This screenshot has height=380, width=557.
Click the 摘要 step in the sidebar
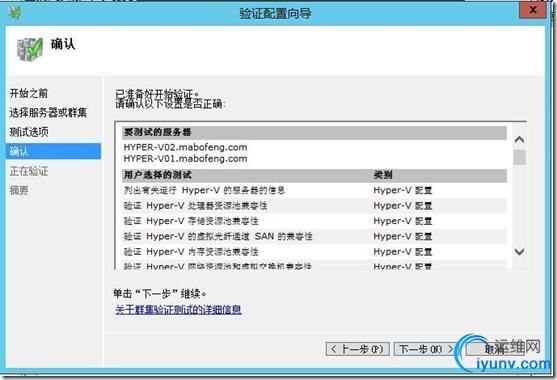point(19,190)
